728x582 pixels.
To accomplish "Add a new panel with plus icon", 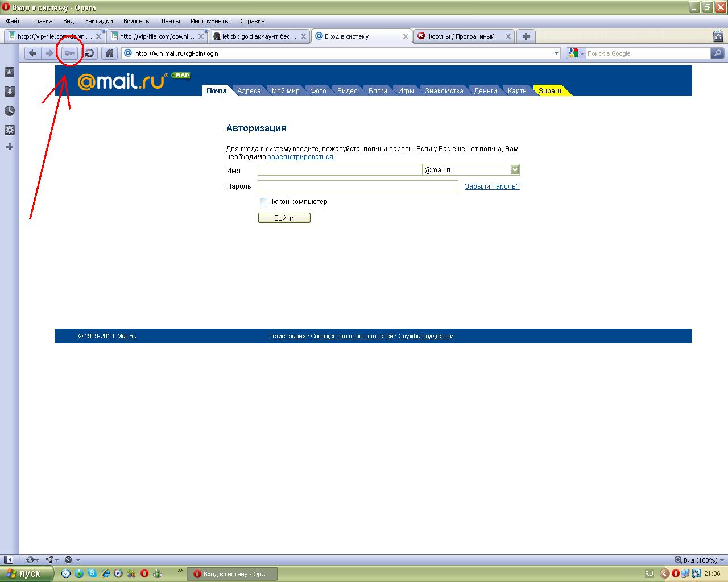I will click(9, 147).
